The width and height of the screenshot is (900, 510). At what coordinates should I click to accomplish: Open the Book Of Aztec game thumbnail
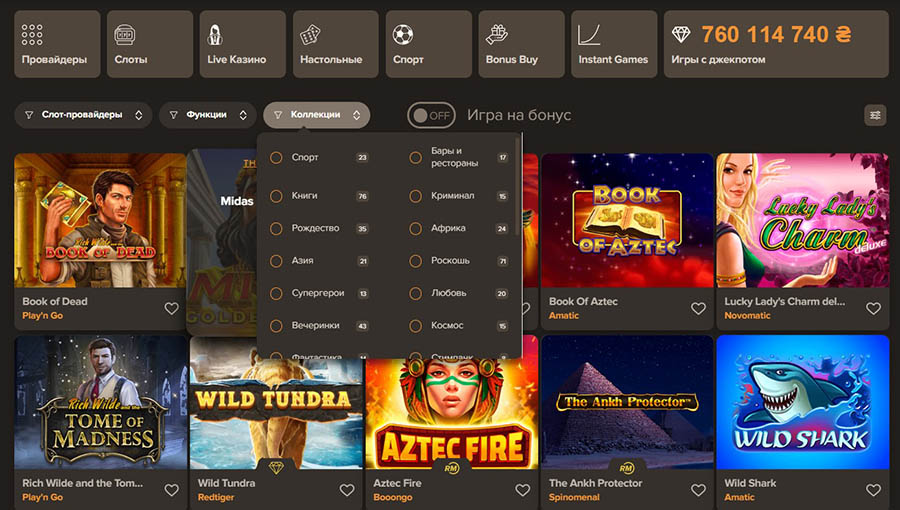627,220
